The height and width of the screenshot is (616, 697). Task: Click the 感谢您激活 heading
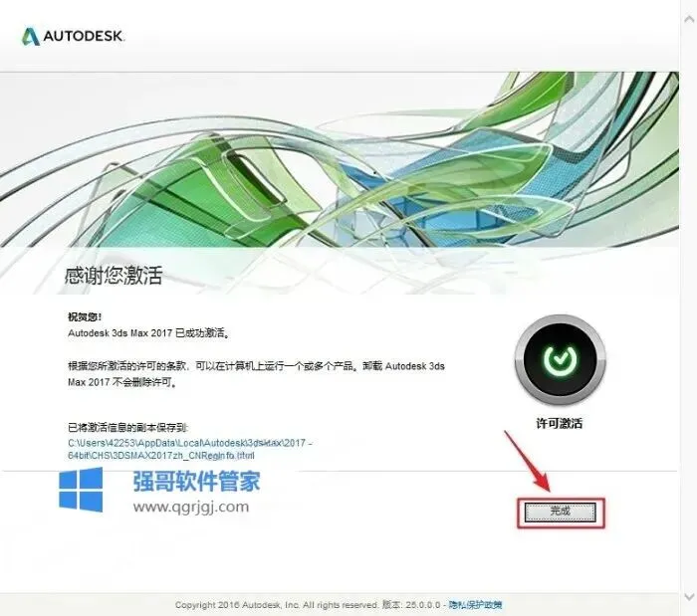point(114,276)
